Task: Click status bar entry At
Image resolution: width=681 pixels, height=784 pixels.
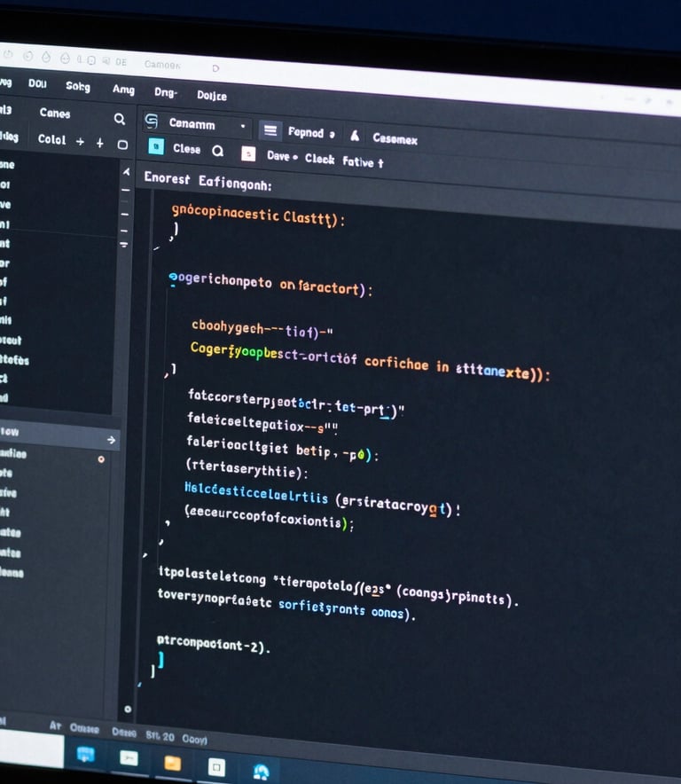Action: pos(55,725)
